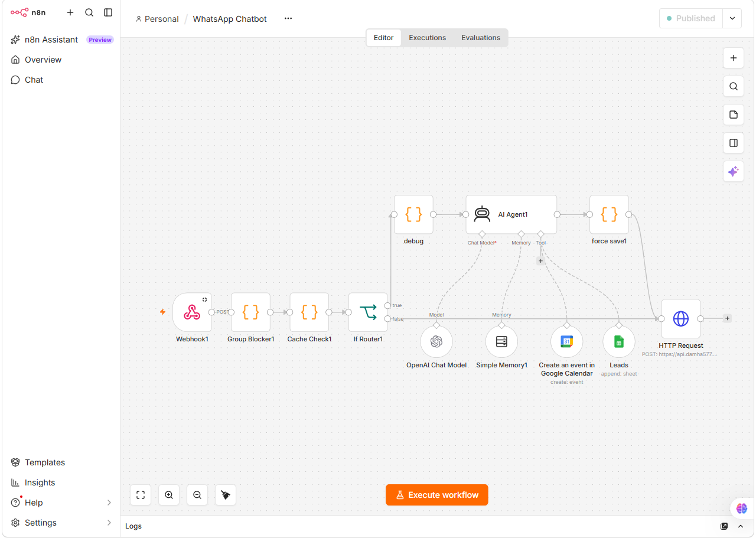Viewport: 756px width, 538px height.
Task: Select the Simple Memory1 node
Action: [501, 342]
